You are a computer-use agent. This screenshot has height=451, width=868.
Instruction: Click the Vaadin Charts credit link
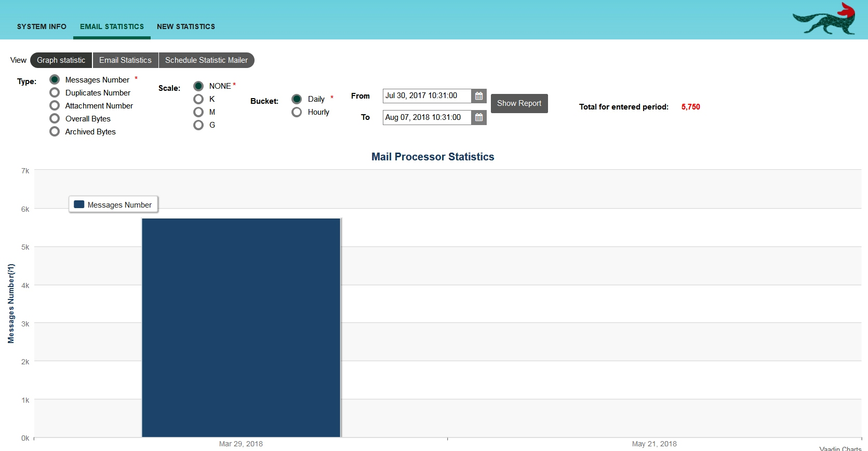(840, 448)
